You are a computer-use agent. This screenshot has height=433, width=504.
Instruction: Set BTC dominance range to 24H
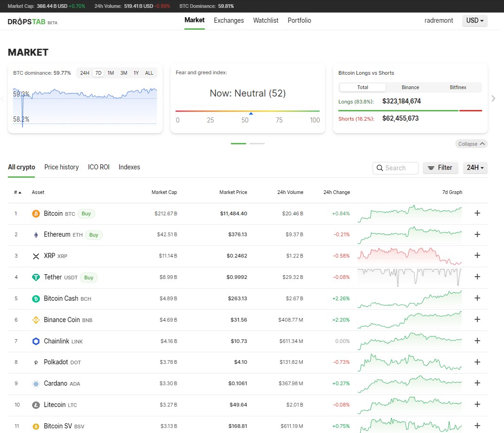click(x=85, y=73)
